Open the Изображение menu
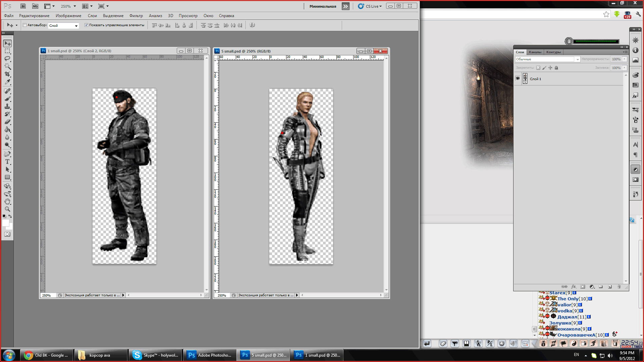The height and width of the screenshot is (362, 644). pos(68,16)
